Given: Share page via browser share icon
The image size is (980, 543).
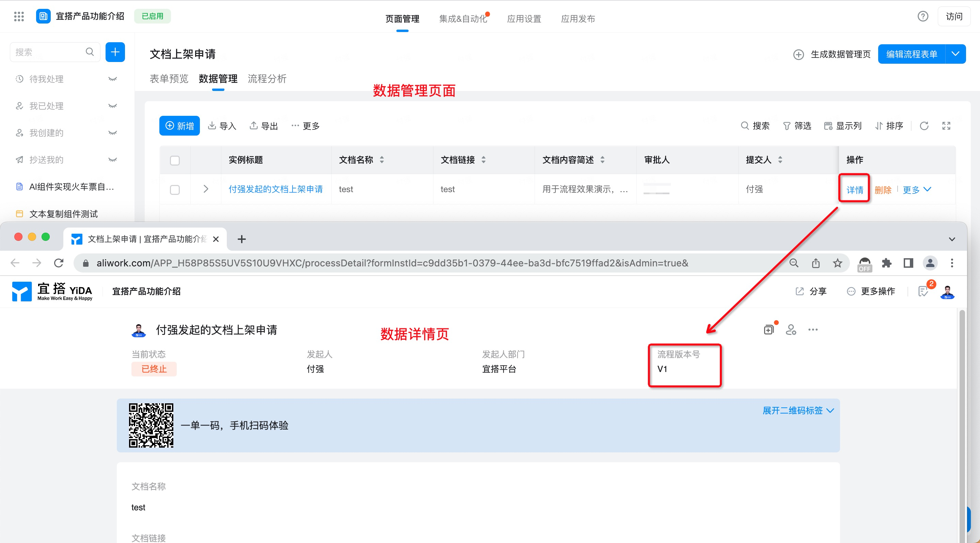Looking at the screenshot, I should click(x=816, y=263).
